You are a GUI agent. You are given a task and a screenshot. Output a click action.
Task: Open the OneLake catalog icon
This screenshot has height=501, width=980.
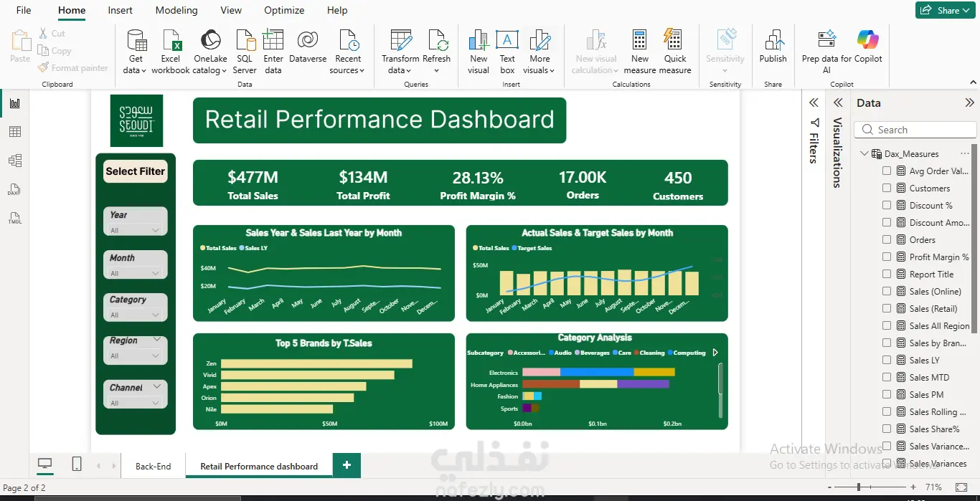coord(210,39)
